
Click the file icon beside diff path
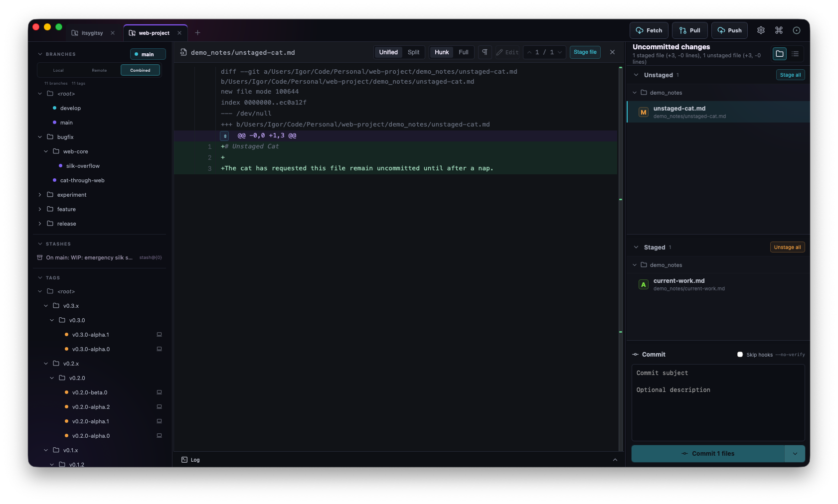[183, 52]
